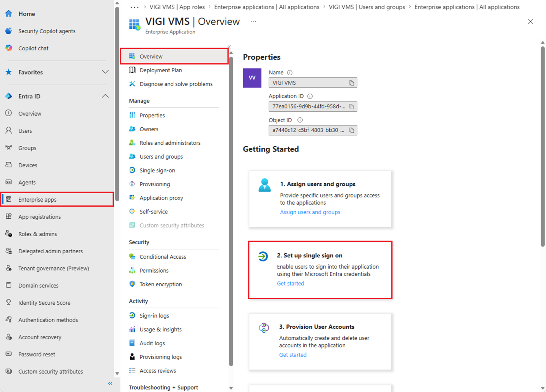This screenshot has width=546, height=392.
Task: Click the Users person icon in sidebar
Action: (9, 130)
